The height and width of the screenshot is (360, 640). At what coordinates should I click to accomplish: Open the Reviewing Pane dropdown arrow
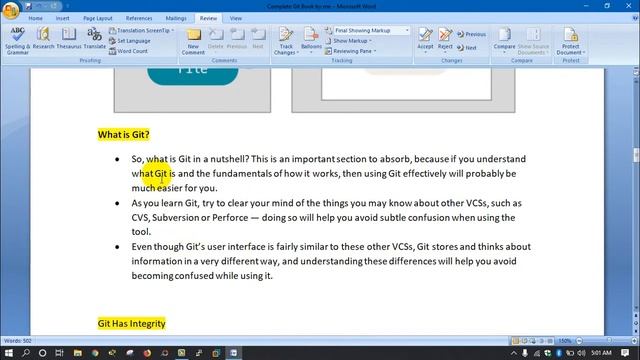click(375, 51)
